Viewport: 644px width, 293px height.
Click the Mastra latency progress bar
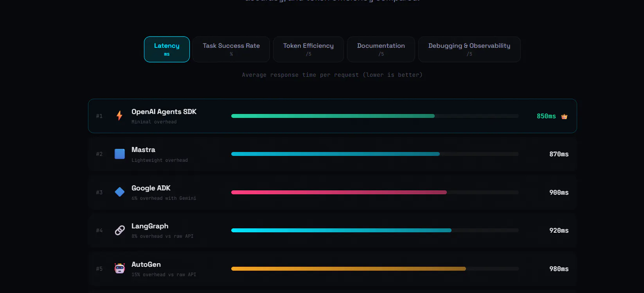coord(375,154)
